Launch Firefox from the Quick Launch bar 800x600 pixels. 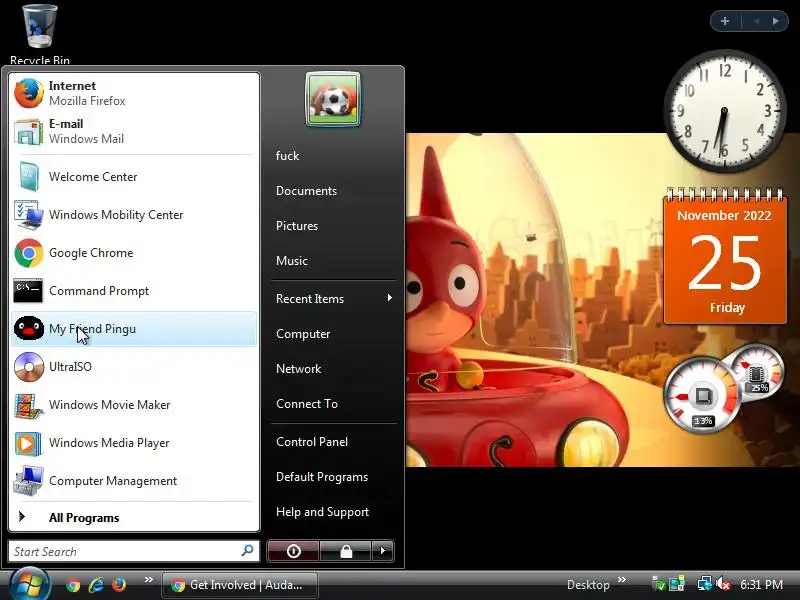pyautogui.click(x=119, y=585)
